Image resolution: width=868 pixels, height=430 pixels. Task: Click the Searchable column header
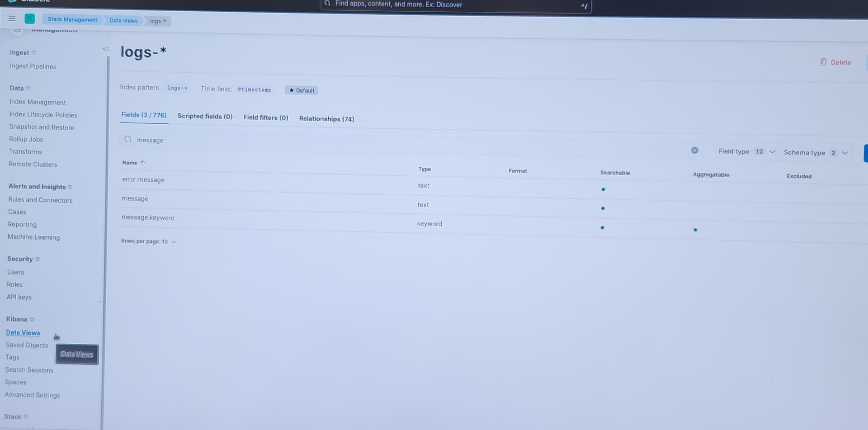tap(615, 173)
